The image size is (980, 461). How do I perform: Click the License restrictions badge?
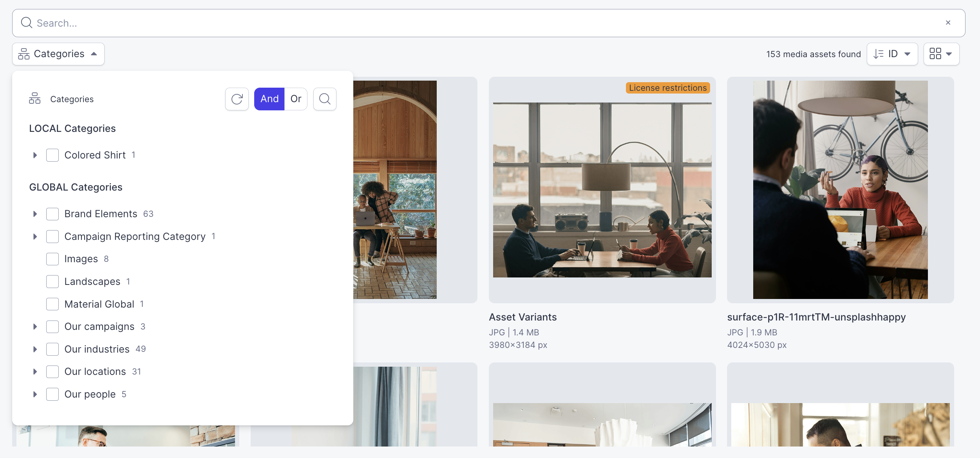668,88
